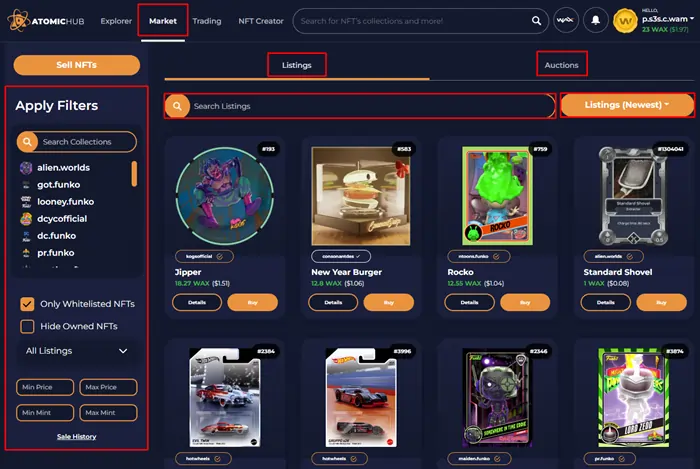700x469 pixels.
Task: Open the Listings (Newest) sort dropdown
Action: [x=627, y=105]
